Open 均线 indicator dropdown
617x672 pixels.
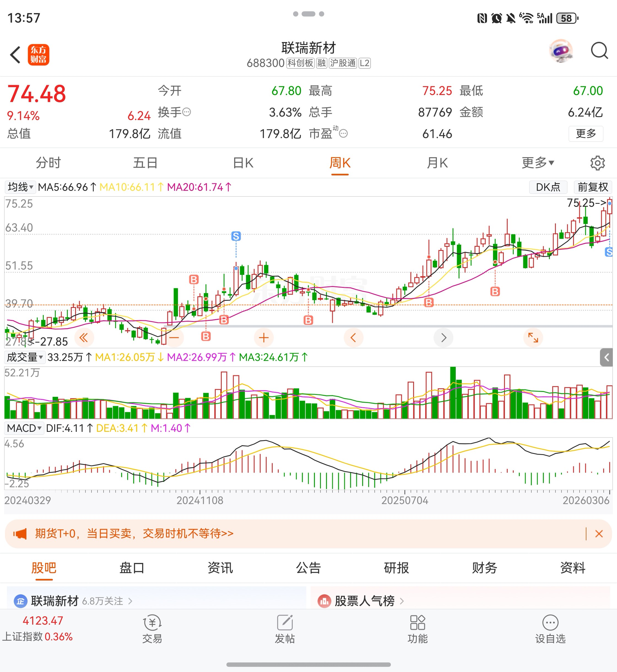[x=20, y=187]
